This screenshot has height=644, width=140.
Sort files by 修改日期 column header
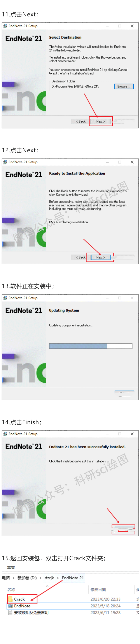pos(98,589)
